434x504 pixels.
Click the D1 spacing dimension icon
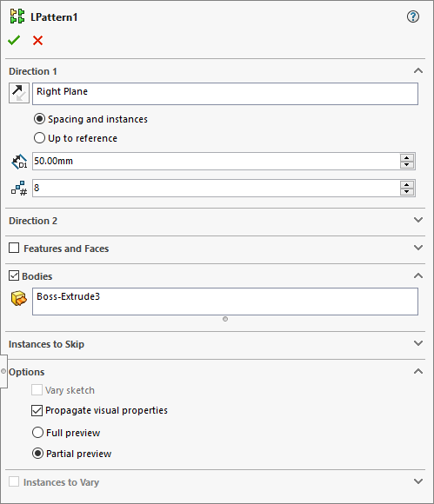(x=19, y=162)
